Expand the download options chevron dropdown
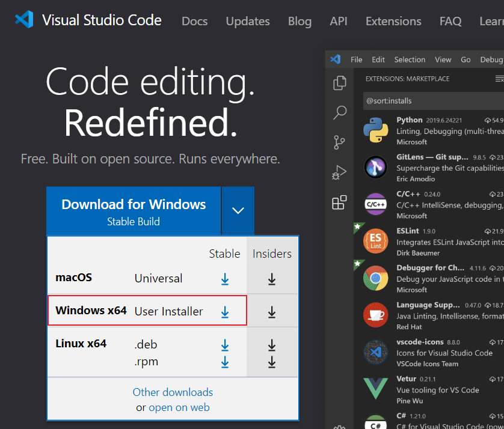The image size is (504, 429). [x=238, y=211]
